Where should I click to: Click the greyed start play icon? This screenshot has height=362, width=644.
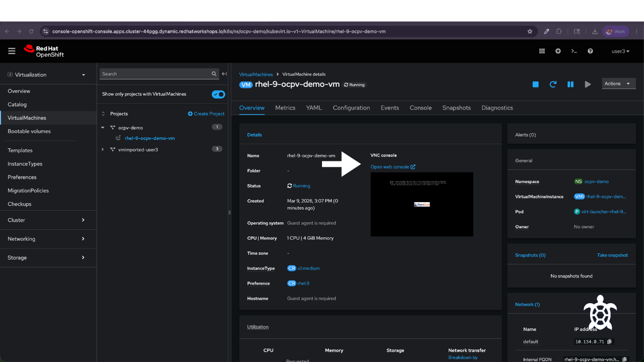pos(588,84)
